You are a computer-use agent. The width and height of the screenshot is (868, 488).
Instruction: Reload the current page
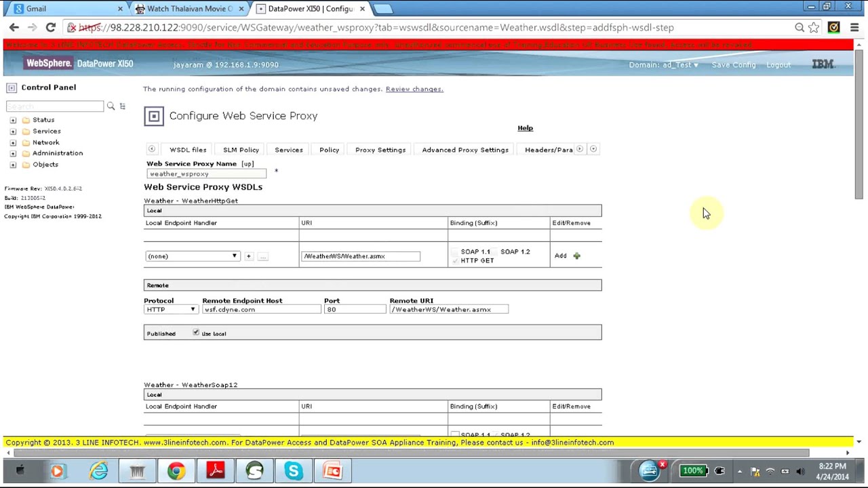[50, 27]
